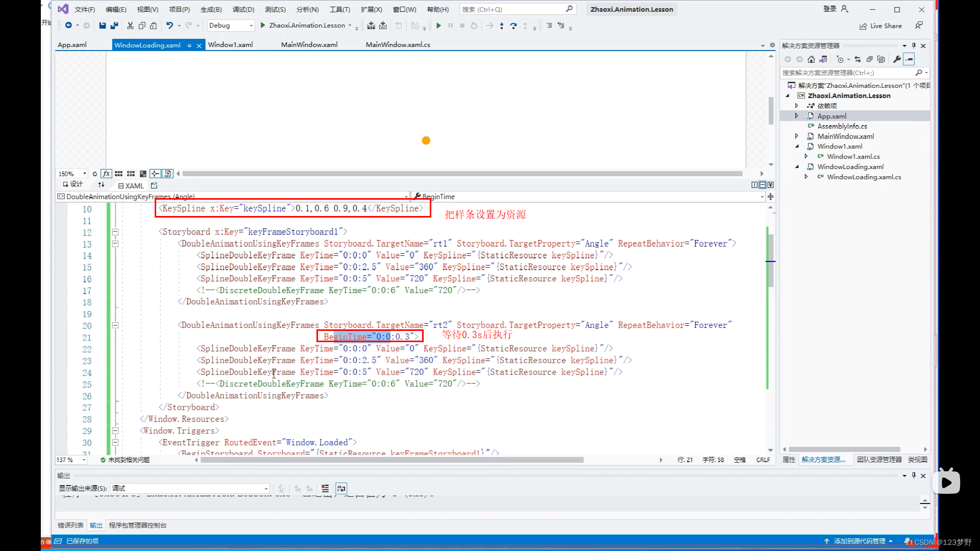Open the designer 150% zoom dropdown

click(72, 174)
